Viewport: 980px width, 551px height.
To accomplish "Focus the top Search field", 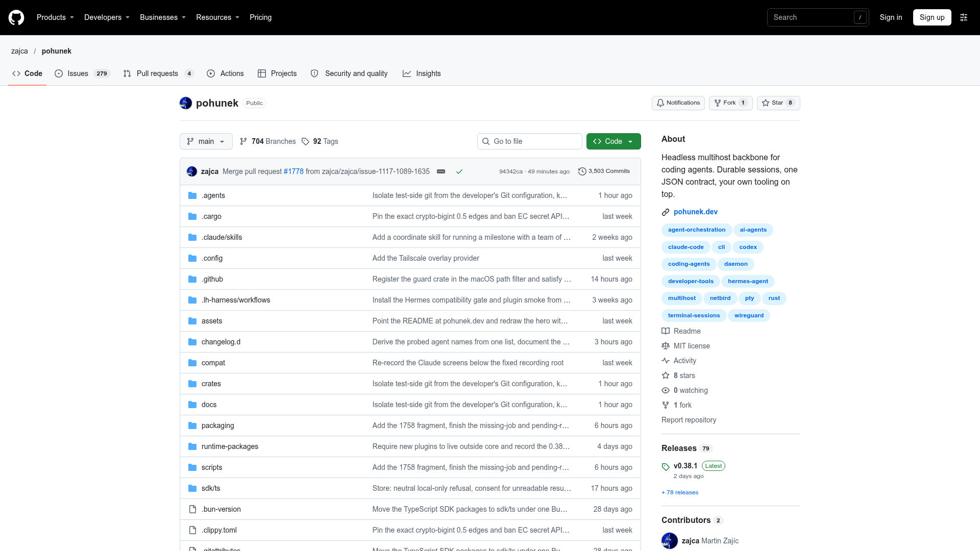I will 818,17.
